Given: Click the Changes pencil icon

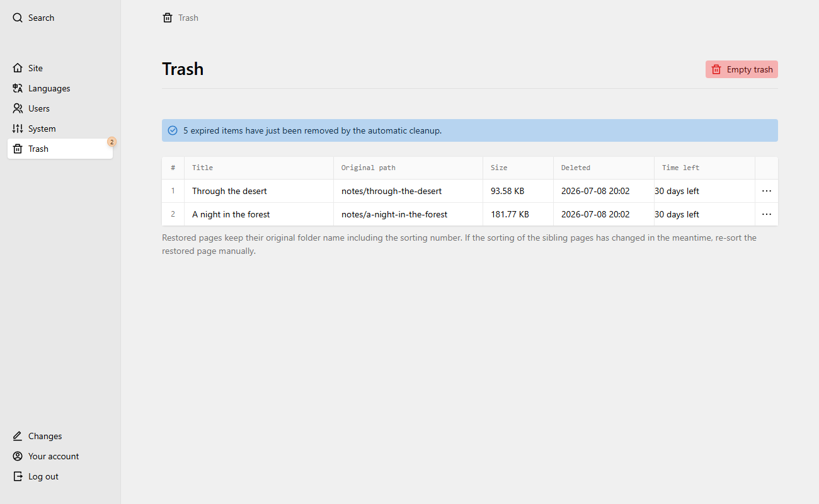Looking at the screenshot, I should pos(18,436).
